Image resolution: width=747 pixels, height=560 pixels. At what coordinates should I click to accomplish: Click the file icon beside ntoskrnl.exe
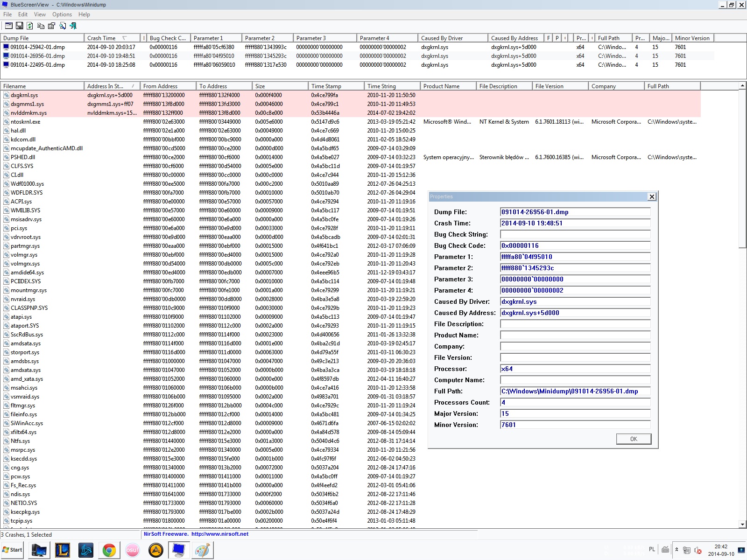[x=6, y=122]
